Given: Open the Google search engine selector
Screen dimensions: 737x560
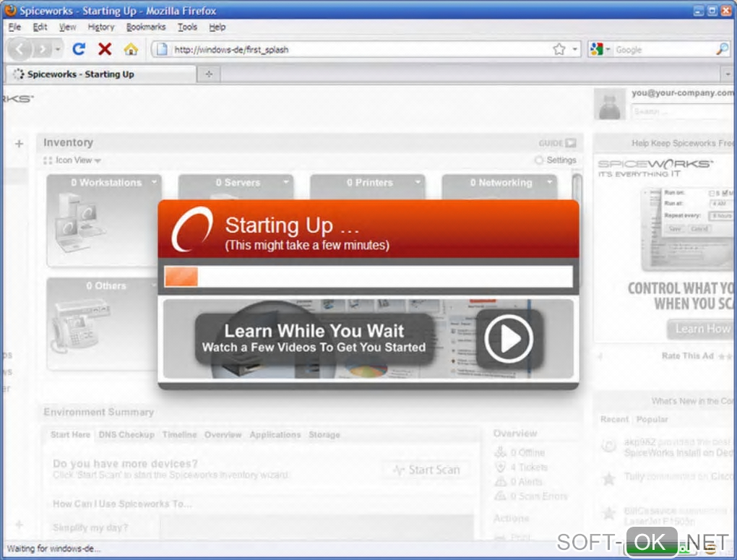Looking at the screenshot, I should 600,49.
